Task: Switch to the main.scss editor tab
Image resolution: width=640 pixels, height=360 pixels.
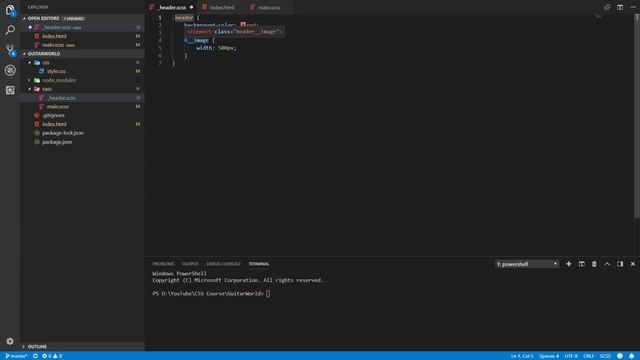Action: 269,7
